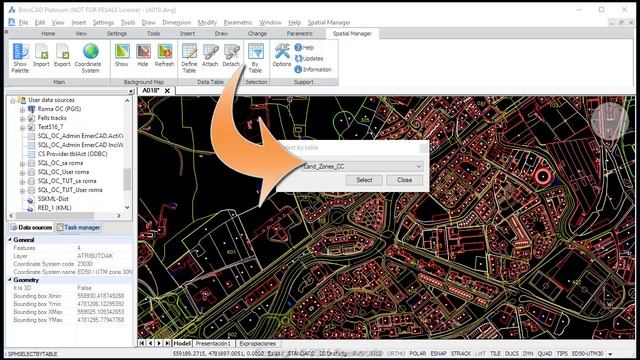Image resolution: width=640 pixels, height=360 pixels.
Task: Click the view cube compass in drawing
Action: (x=609, y=120)
